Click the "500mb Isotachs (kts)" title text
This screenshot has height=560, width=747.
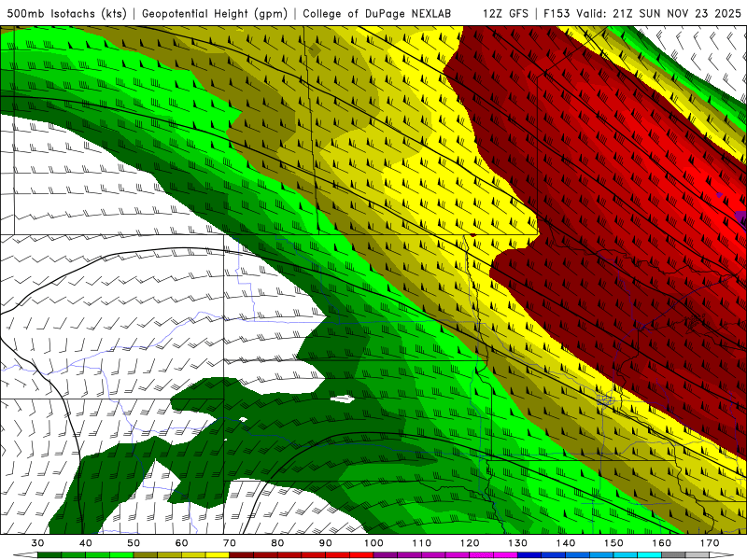point(66,13)
